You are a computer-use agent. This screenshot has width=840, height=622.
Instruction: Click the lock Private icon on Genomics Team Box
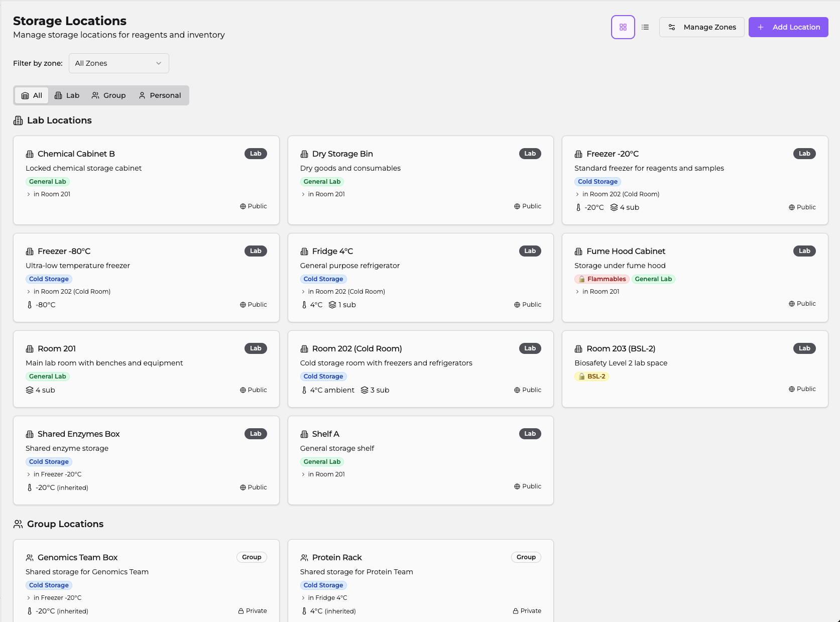(242, 611)
